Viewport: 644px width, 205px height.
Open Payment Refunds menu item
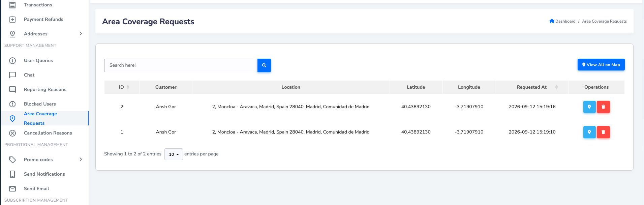tap(43, 20)
